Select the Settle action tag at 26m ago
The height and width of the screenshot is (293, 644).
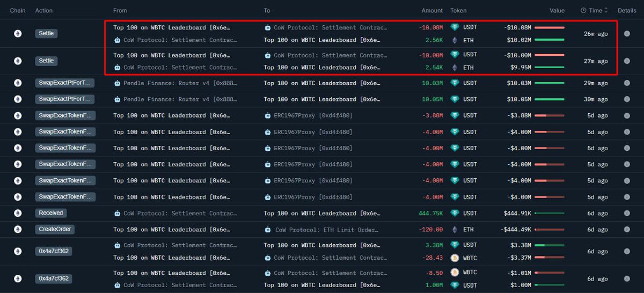pyautogui.click(x=47, y=33)
